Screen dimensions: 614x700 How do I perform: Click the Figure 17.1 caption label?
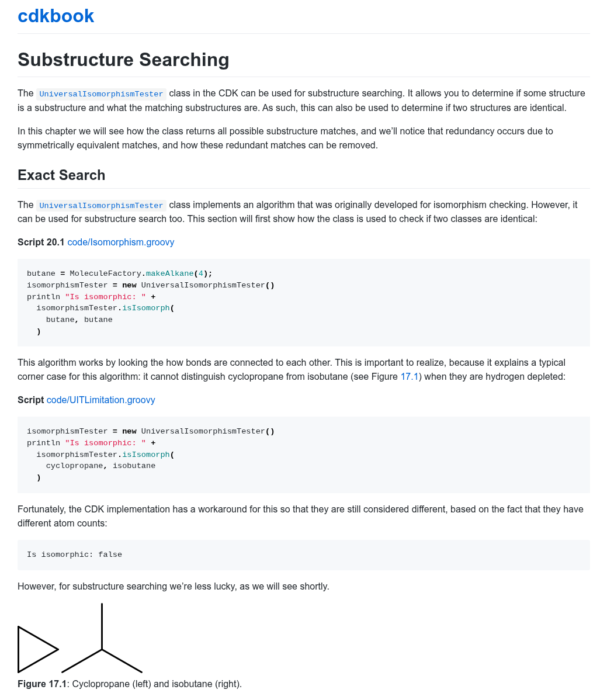pyautogui.click(x=42, y=684)
